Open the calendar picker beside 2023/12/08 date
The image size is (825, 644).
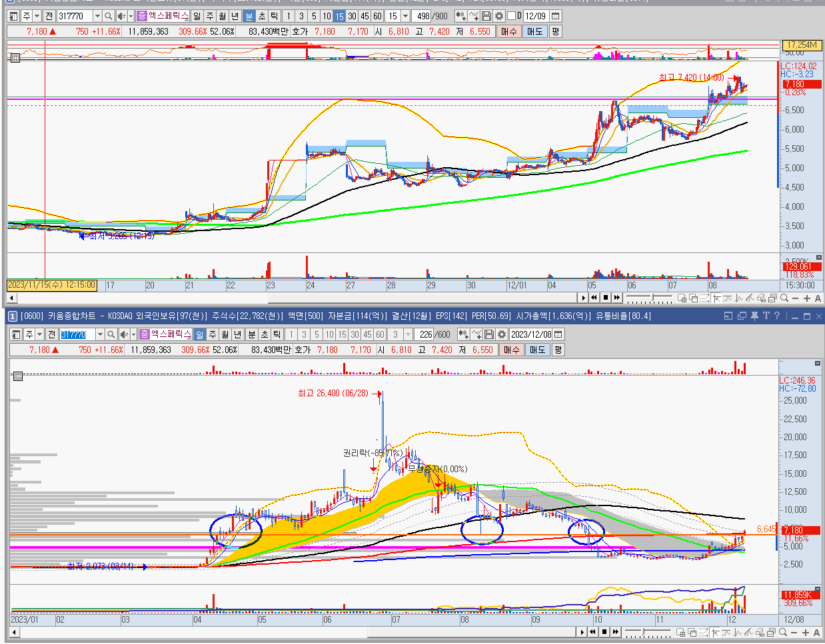(558, 334)
